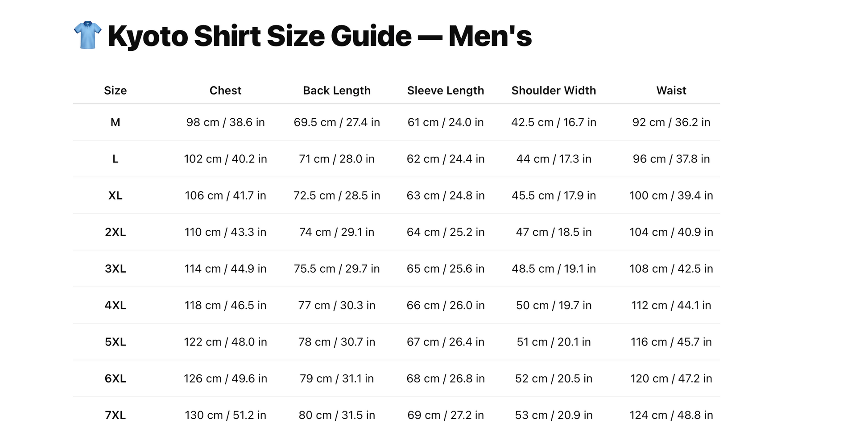
Task: Select sleeve length 64 cm / 25.2 in
Action: tap(445, 232)
